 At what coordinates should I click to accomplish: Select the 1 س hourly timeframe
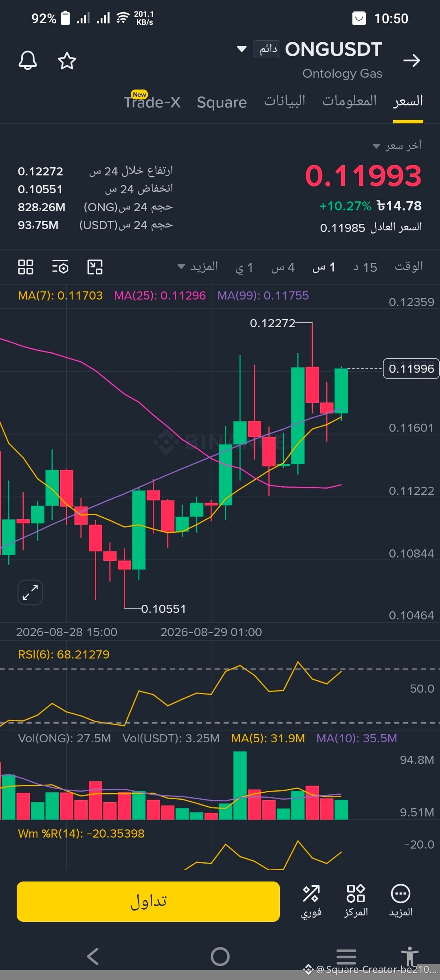click(324, 267)
